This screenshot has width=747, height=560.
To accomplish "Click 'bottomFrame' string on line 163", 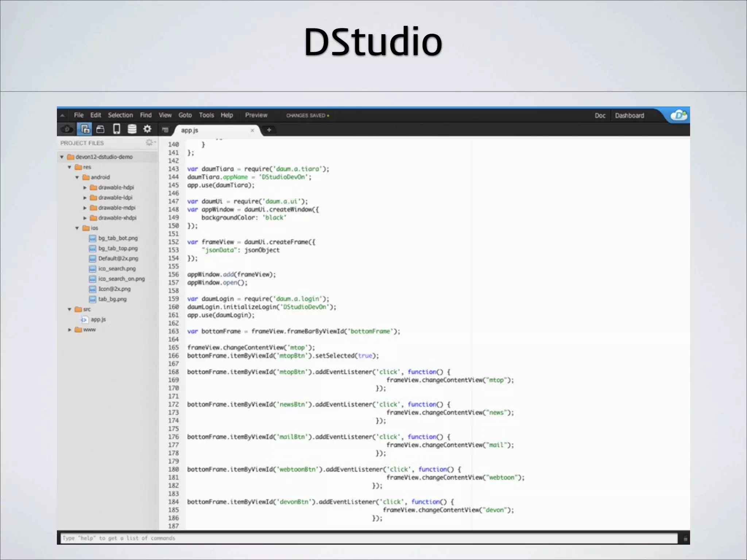I will coord(370,331).
